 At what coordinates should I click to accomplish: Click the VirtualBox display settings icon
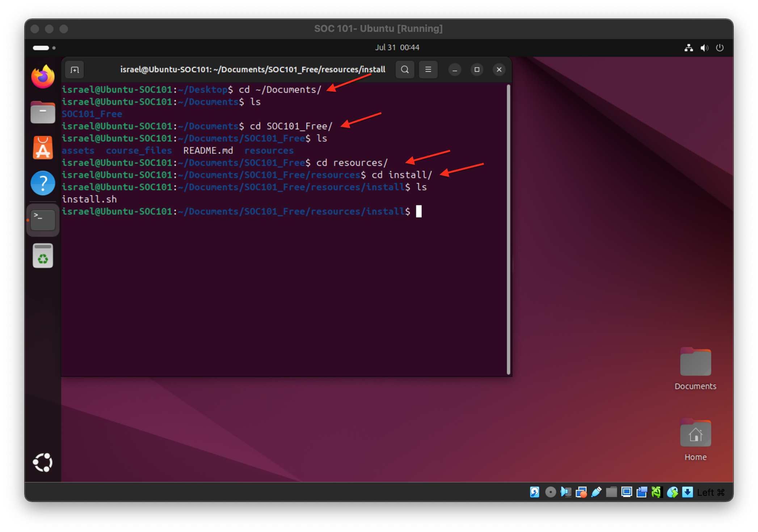627,492
